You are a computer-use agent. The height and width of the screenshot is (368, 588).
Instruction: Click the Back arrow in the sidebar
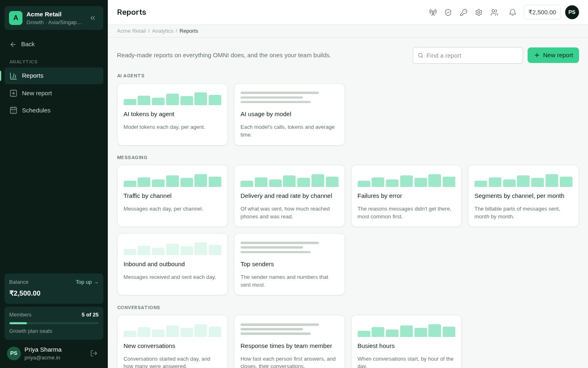coord(13,44)
